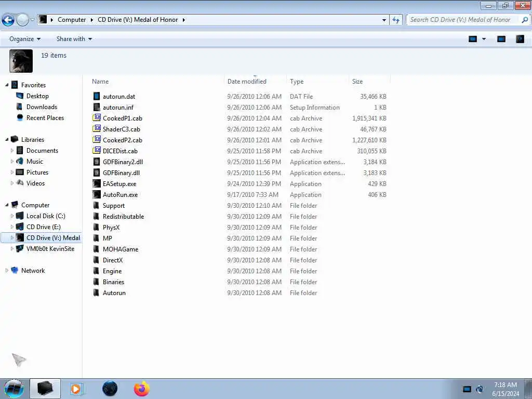
Task: Open Downloads in Favorites
Action: tap(42, 107)
